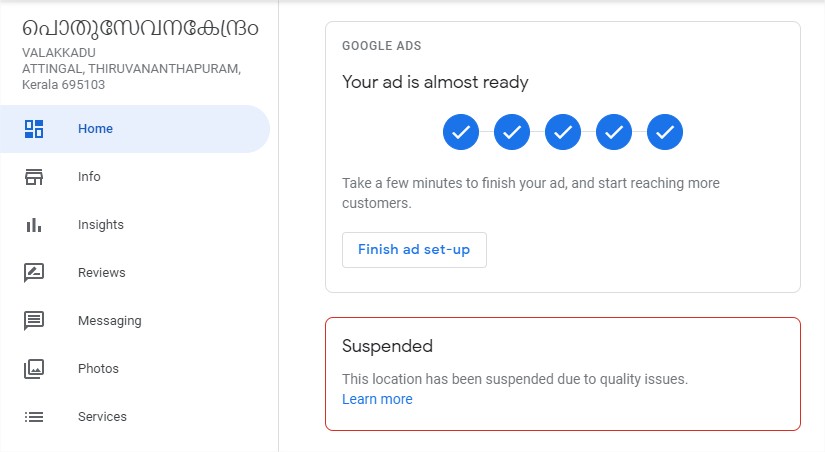The width and height of the screenshot is (825, 452).
Task: Click the Malayalam business name heading
Action: [139, 28]
